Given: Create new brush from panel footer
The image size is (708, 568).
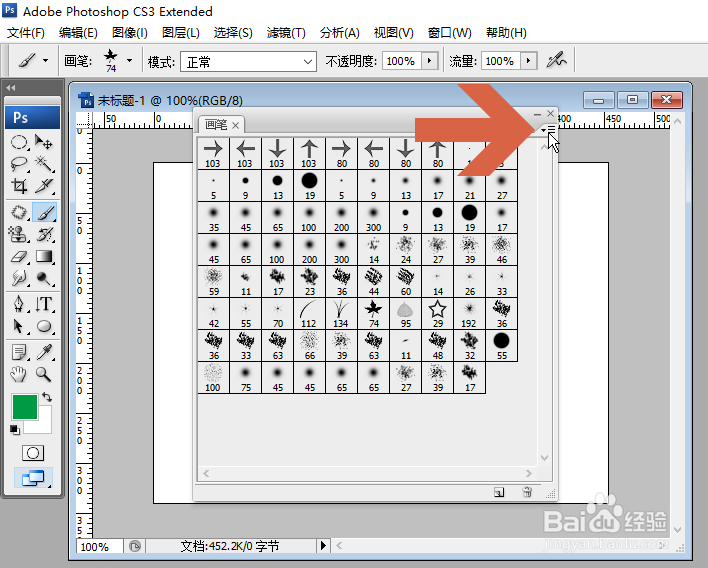Looking at the screenshot, I should pos(499,492).
